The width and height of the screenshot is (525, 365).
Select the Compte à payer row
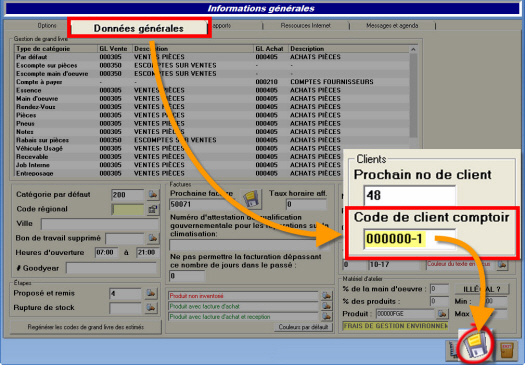tap(212, 82)
